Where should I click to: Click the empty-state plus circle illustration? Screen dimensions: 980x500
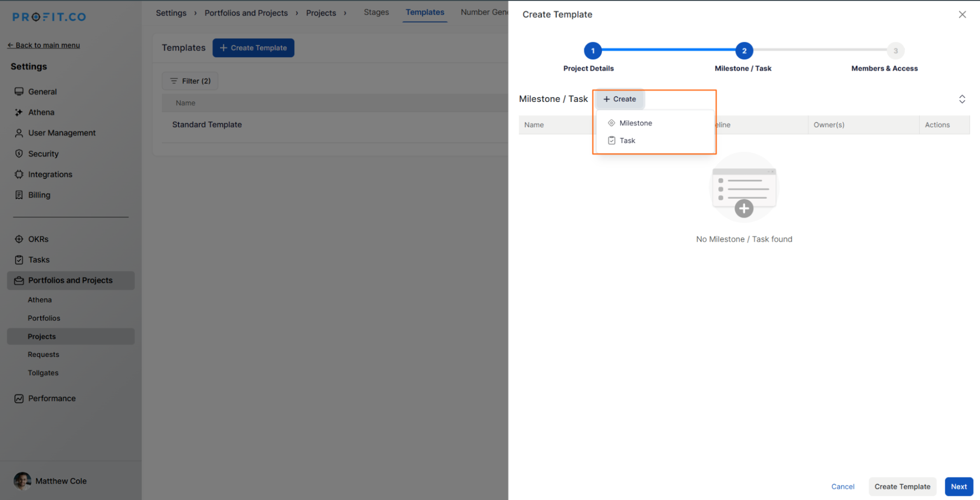click(x=744, y=208)
